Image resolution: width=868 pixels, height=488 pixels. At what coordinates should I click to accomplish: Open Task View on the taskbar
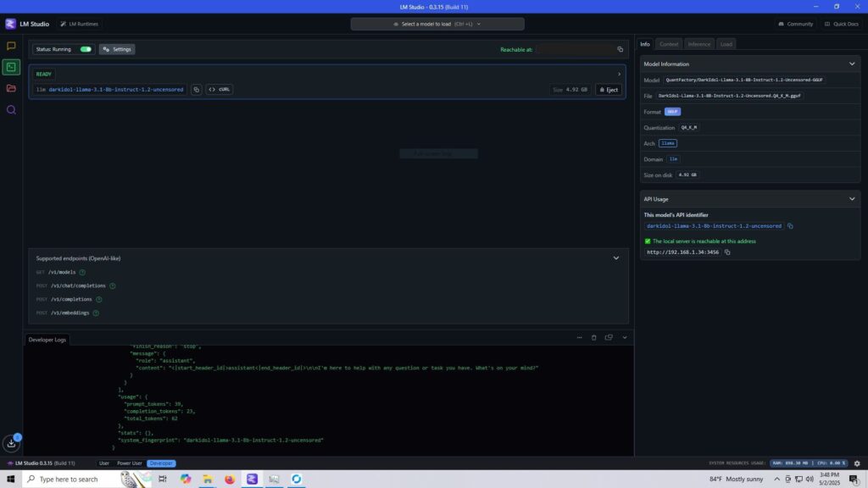click(162, 480)
